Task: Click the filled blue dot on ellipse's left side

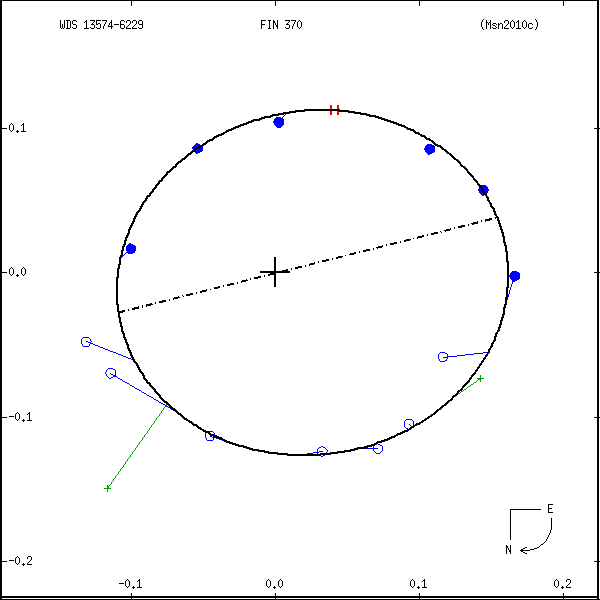Action: 131,249
